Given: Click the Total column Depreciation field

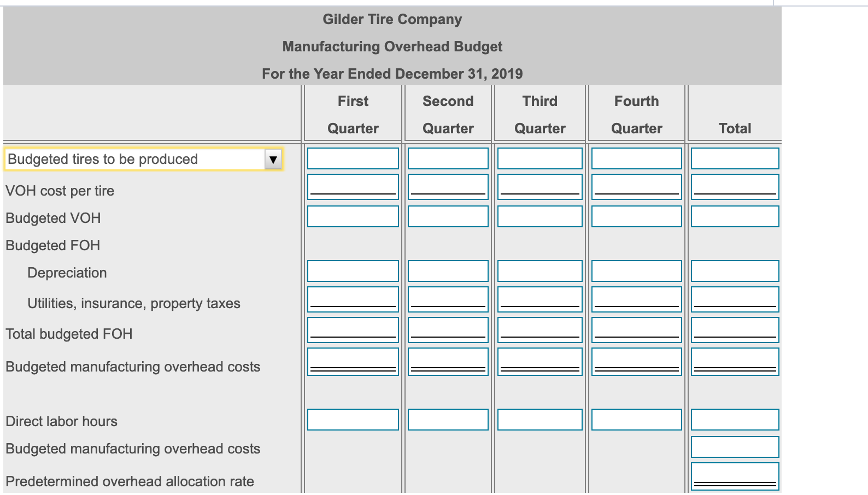Looking at the screenshot, I should (x=734, y=270).
